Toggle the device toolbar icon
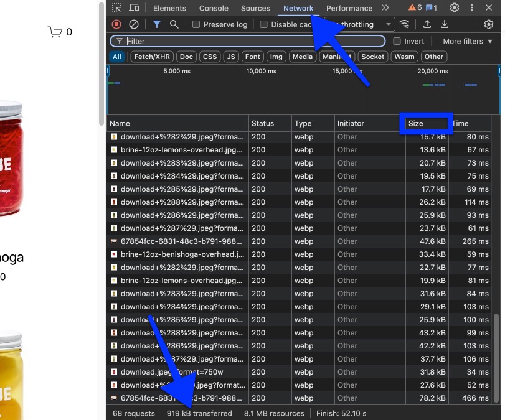505x420 pixels. pyautogui.click(x=134, y=8)
